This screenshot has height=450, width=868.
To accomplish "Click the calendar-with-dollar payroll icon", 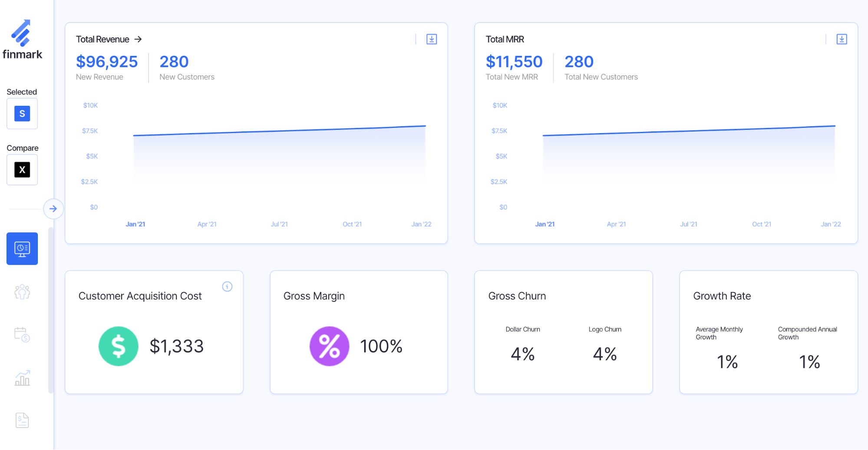I will click(x=22, y=335).
